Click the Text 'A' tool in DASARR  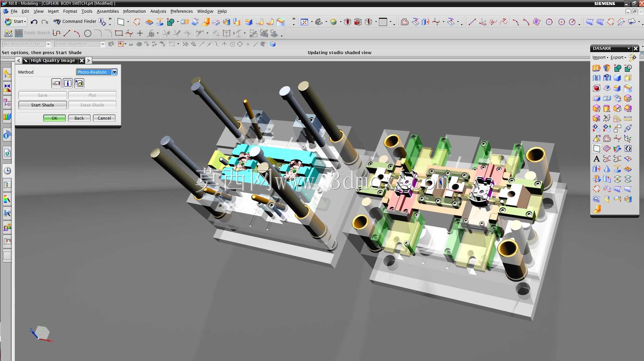[596, 159]
